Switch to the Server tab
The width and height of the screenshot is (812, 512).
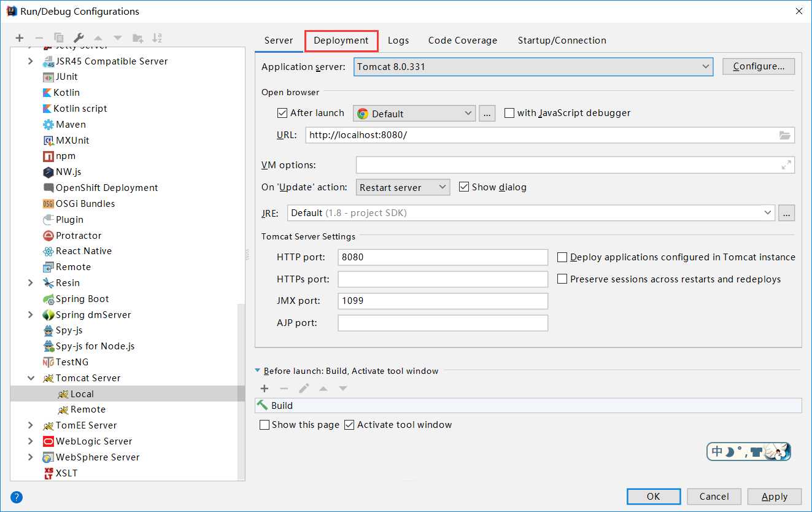click(279, 41)
